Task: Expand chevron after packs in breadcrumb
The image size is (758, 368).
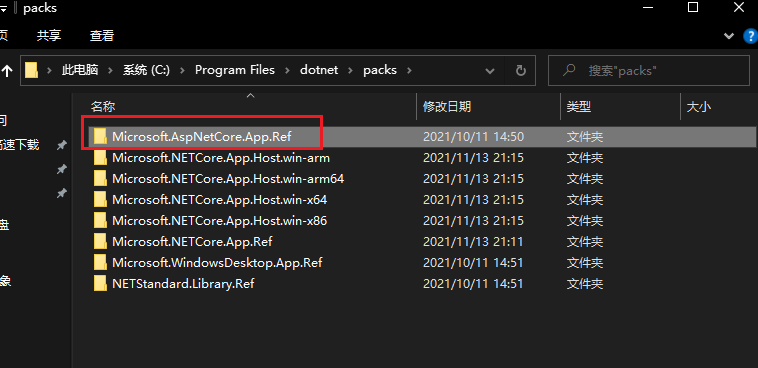Action: [x=409, y=71]
